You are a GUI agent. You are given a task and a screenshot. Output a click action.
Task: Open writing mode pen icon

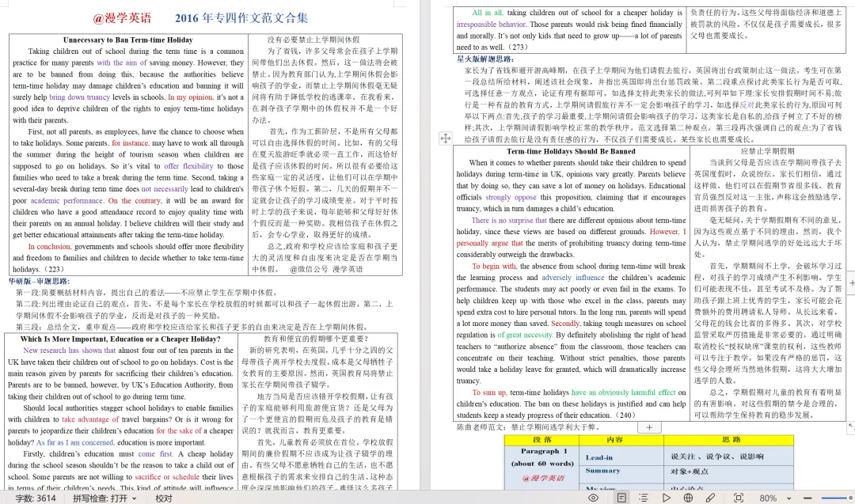[710, 498]
